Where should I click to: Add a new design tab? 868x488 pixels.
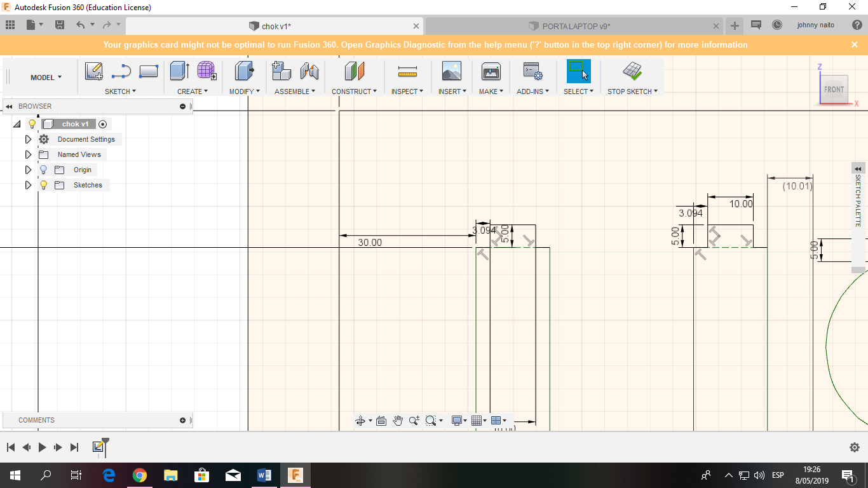735,25
